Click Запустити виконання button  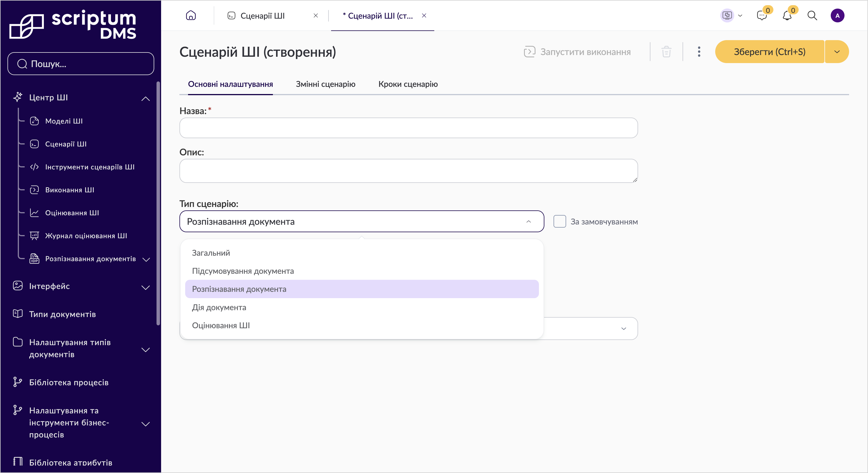(x=577, y=52)
